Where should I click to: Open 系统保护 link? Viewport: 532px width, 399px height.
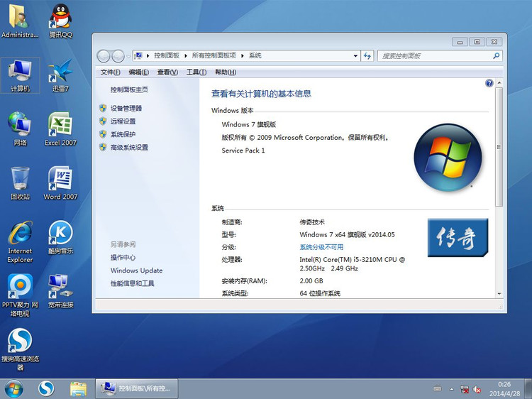click(x=123, y=134)
